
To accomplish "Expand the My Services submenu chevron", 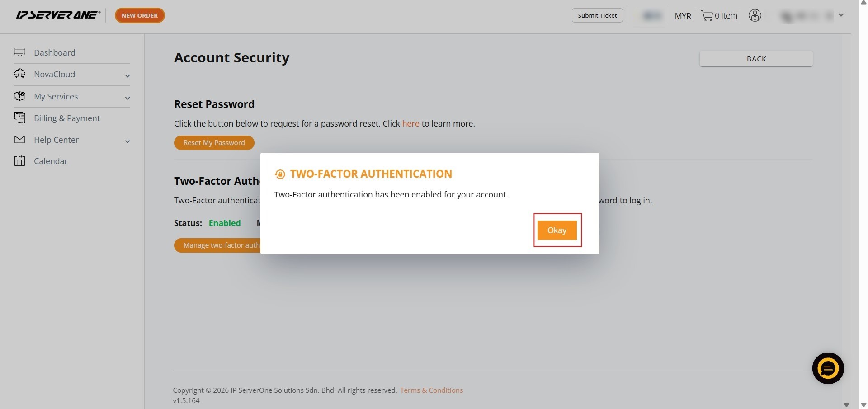I will coord(127,98).
